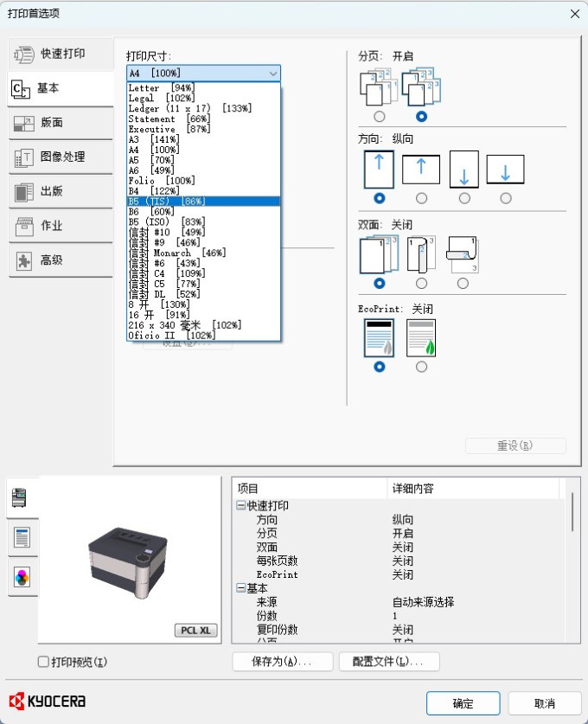This screenshot has height=724, width=588.
Task: Select flip-on-long-edge duplex icon
Action: [421, 254]
